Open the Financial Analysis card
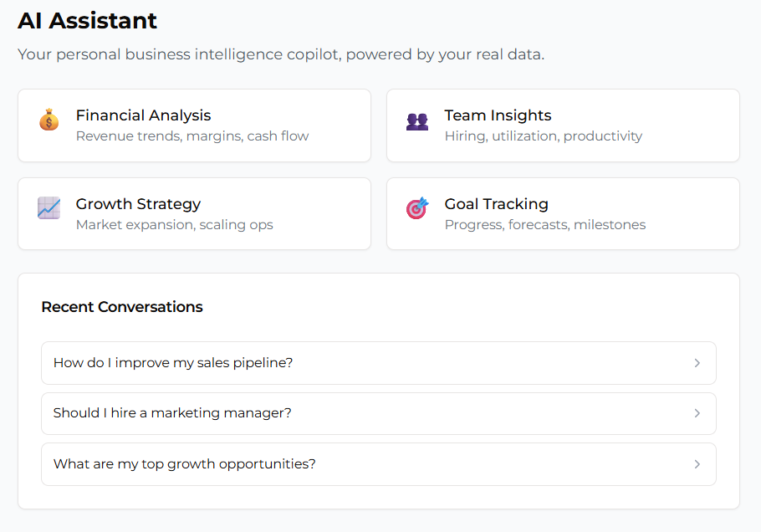This screenshot has height=532, width=761. click(x=194, y=125)
